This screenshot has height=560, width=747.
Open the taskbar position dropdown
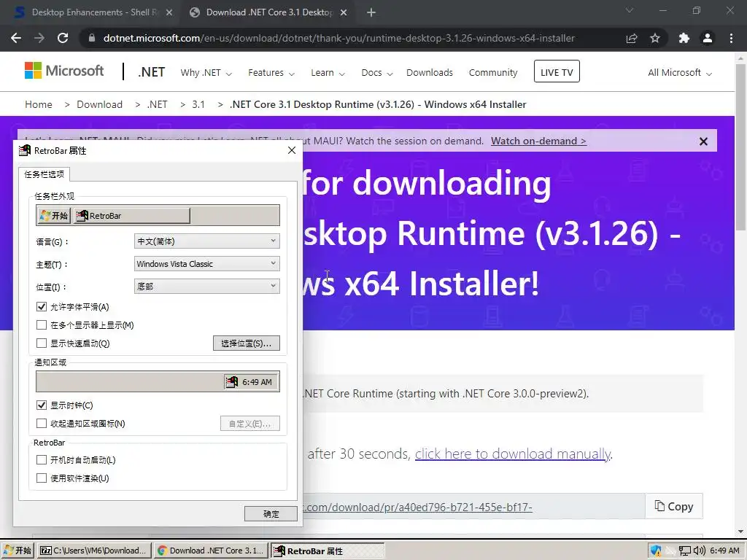(206, 286)
